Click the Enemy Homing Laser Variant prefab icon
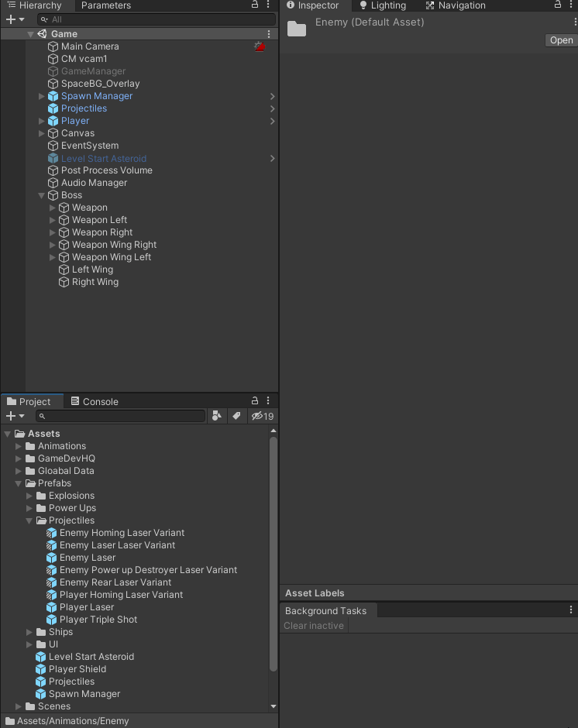The width and height of the screenshot is (578, 728). 52,533
